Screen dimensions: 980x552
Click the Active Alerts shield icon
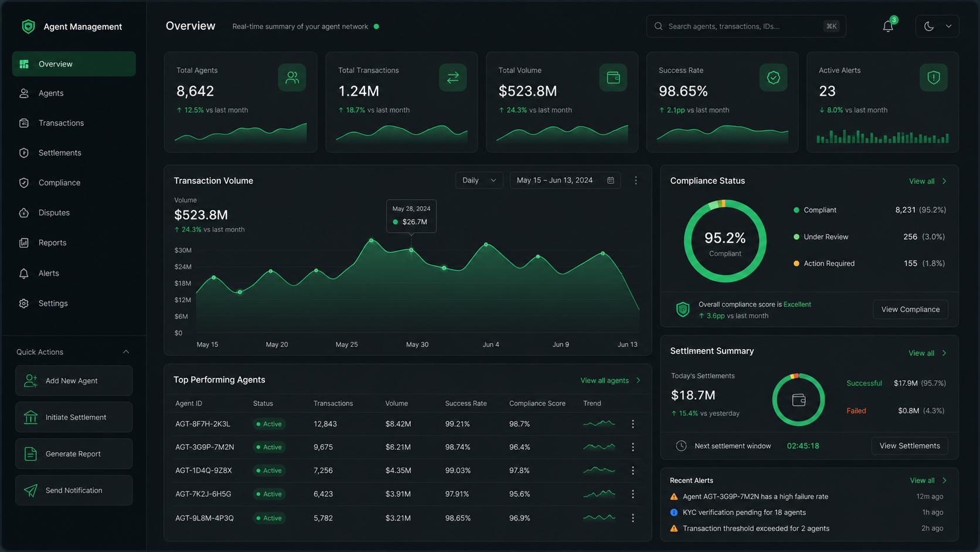[x=934, y=77]
